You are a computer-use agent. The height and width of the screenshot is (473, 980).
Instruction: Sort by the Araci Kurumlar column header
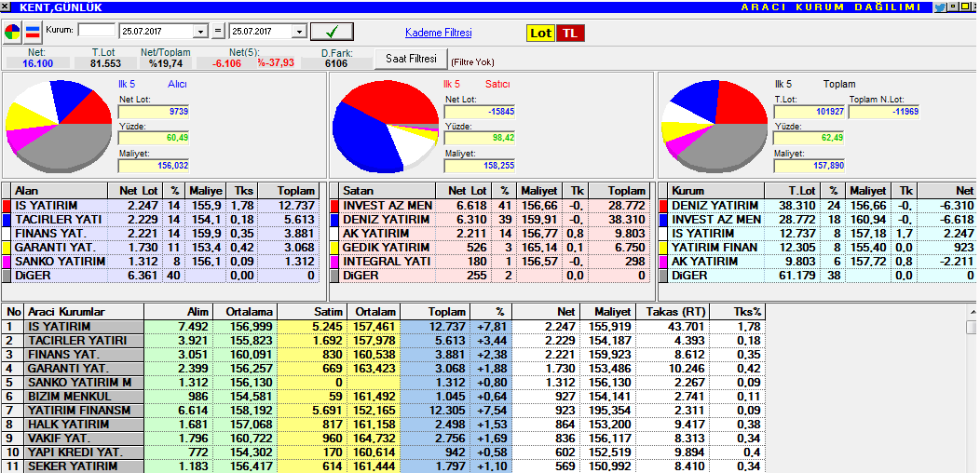84,311
